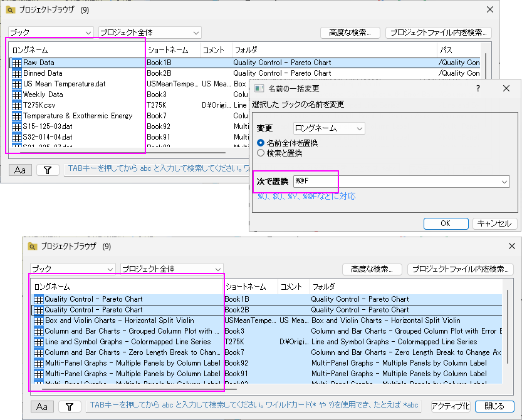Image resolution: width=522 pixels, height=420 pixels.
Task: Click the worksheet icon beside S15-125-03.dat
Action: click(x=17, y=126)
